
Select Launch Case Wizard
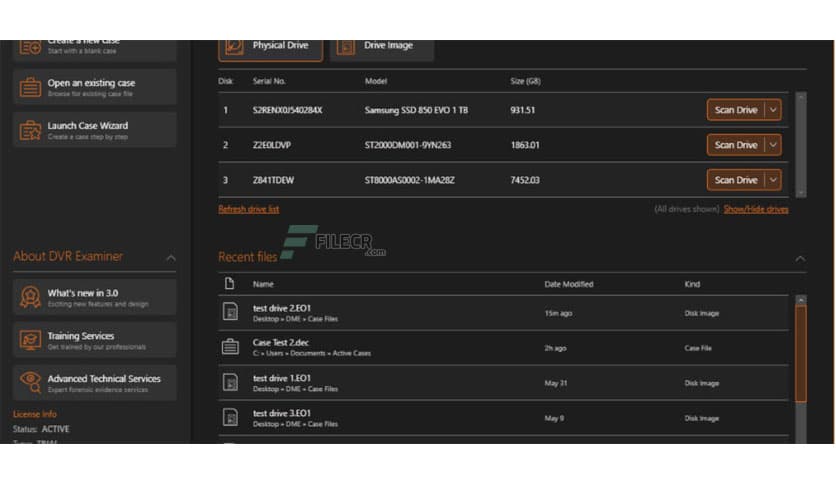[95, 130]
